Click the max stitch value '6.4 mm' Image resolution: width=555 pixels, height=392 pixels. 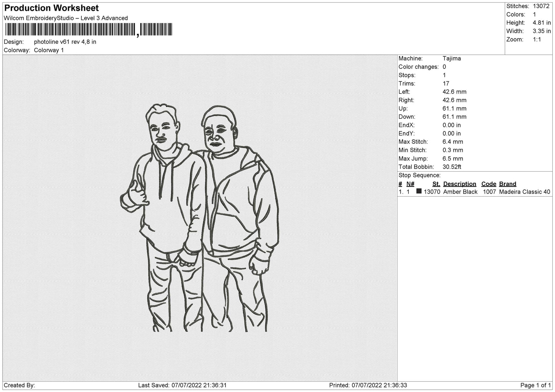(x=453, y=142)
